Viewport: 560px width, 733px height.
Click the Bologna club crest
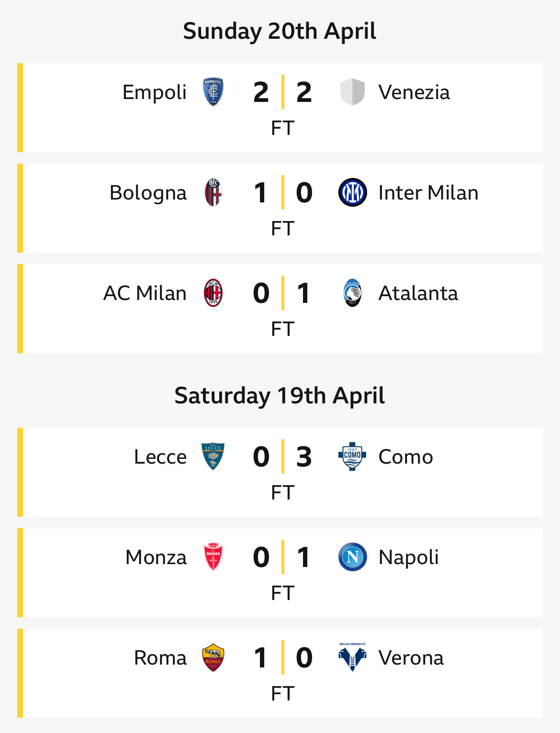(213, 192)
